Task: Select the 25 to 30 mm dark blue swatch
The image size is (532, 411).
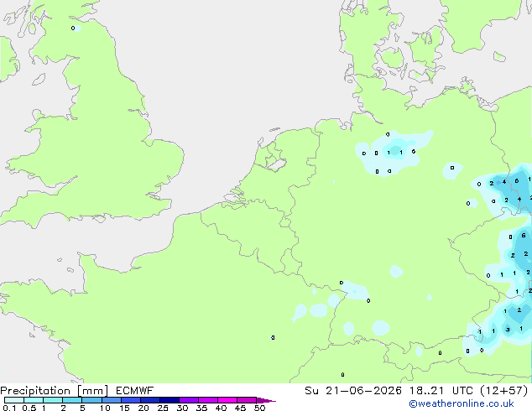Action: 170,400
